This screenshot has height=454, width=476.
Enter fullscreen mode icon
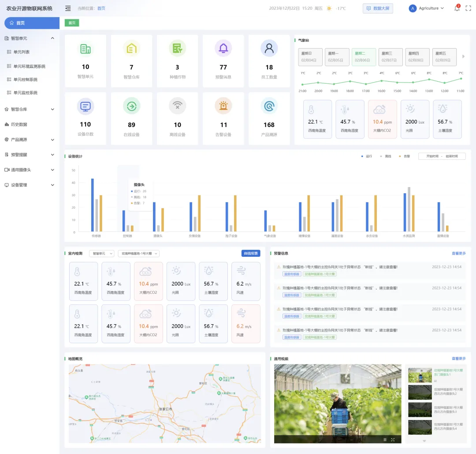[469, 8]
